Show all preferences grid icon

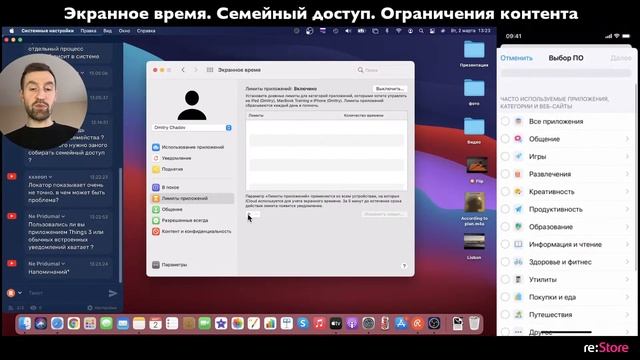tap(210, 70)
